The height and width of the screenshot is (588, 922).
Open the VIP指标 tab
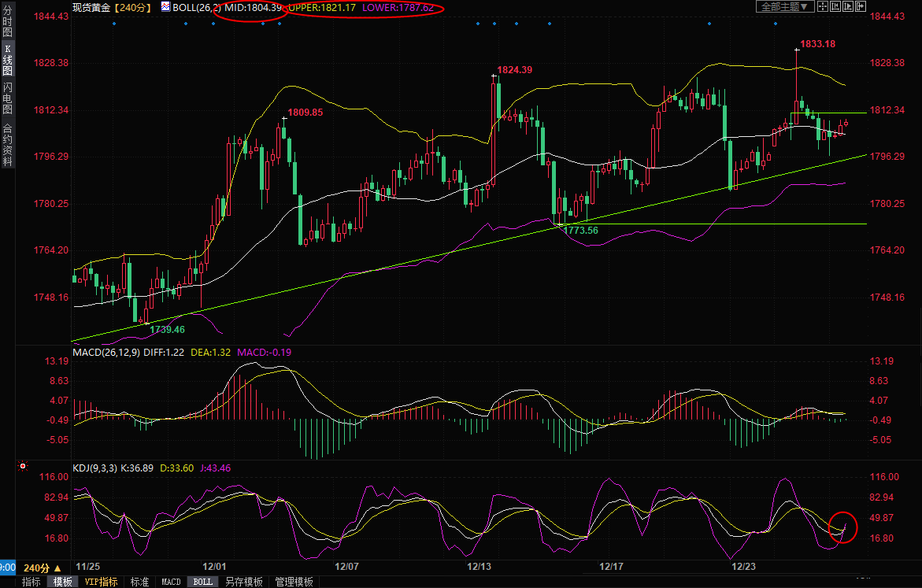(x=101, y=582)
